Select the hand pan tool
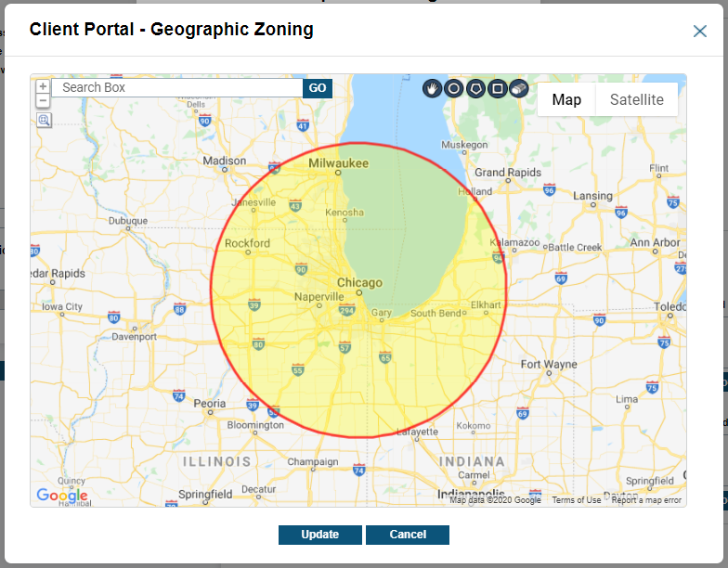 pos(432,88)
